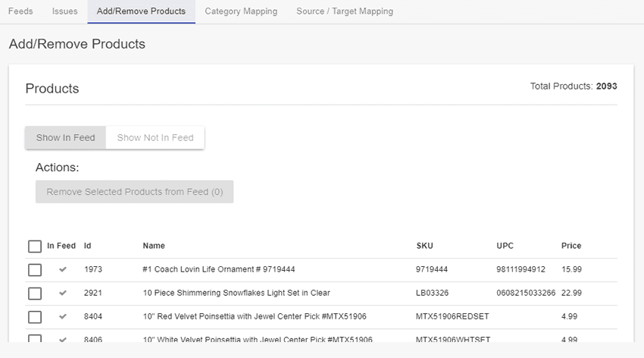Open Source / Target Mapping tab
This screenshot has width=644, height=358.
click(x=345, y=11)
